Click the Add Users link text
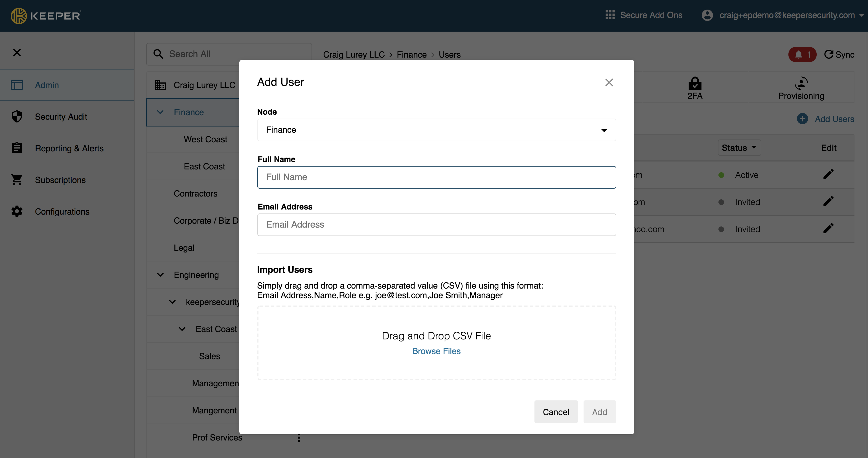868x458 pixels. 834,119
